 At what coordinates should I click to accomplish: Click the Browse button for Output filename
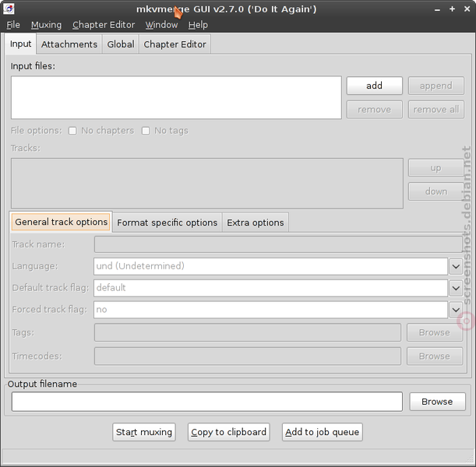tap(437, 402)
